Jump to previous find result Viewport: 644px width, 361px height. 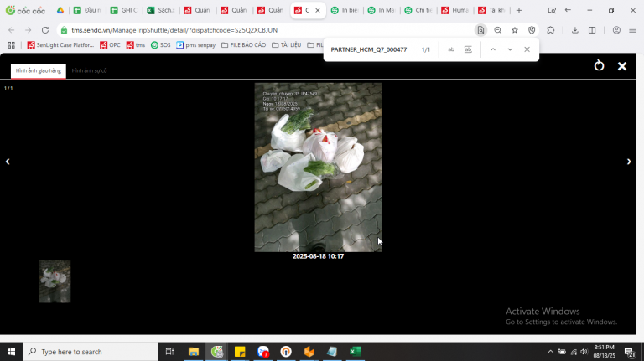tap(493, 49)
